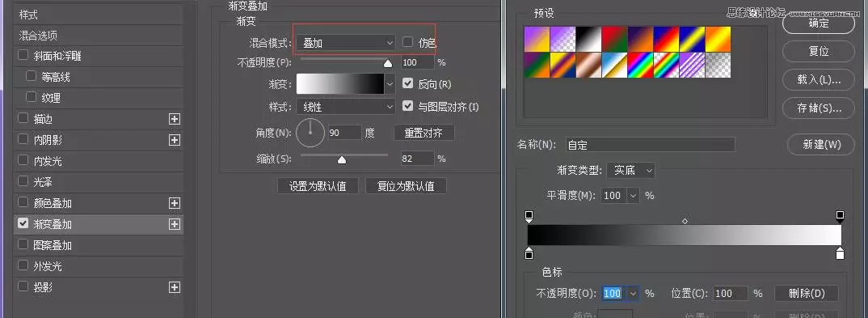Image resolution: width=868 pixels, height=318 pixels.
Task: Open gradient picker arrow next to 渐变 preview
Action: tap(390, 83)
